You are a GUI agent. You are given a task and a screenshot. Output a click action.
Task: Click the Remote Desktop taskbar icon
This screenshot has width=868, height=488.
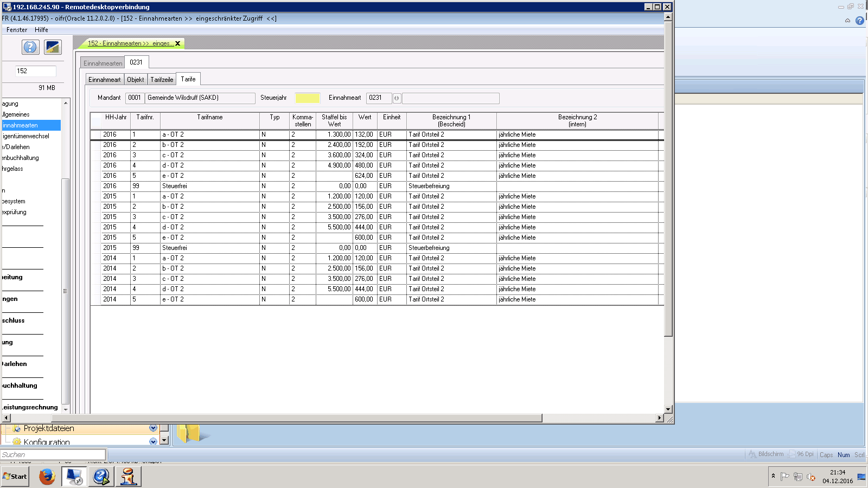tap(74, 477)
